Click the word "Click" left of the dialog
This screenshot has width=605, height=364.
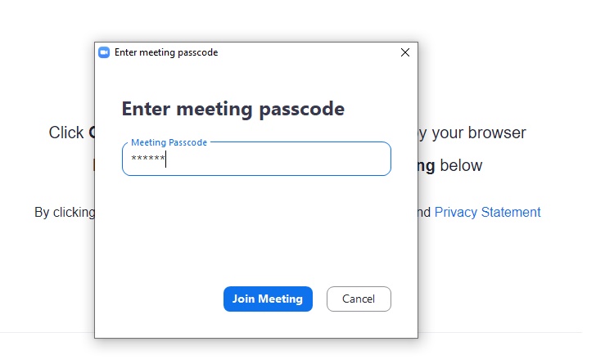[66, 133]
